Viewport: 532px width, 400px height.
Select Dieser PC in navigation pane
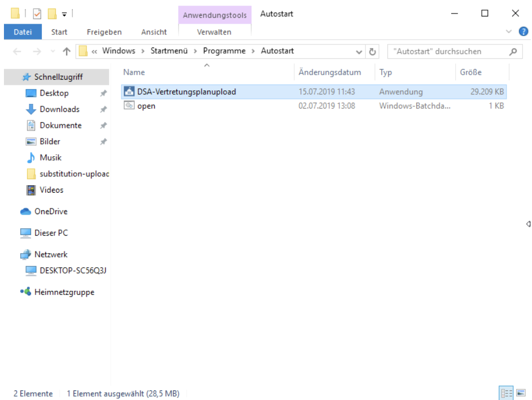51,233
